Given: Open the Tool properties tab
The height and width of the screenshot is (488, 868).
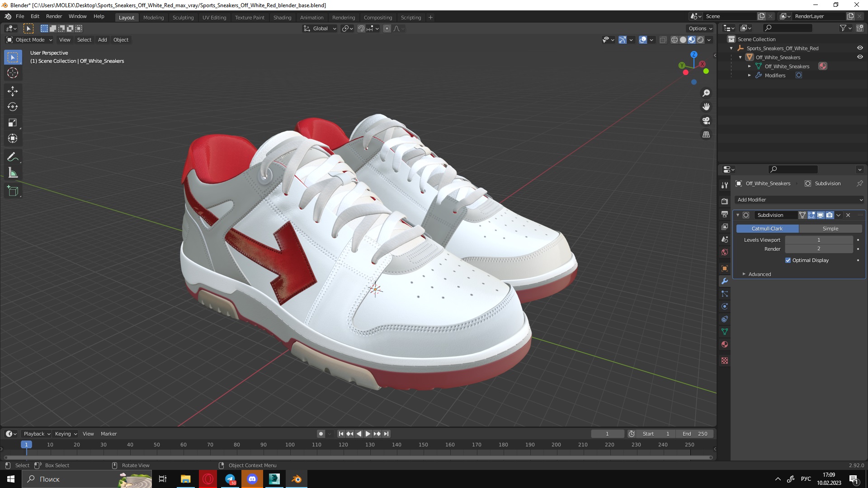Looking at the screenshot, I should [x=725, y=185].
